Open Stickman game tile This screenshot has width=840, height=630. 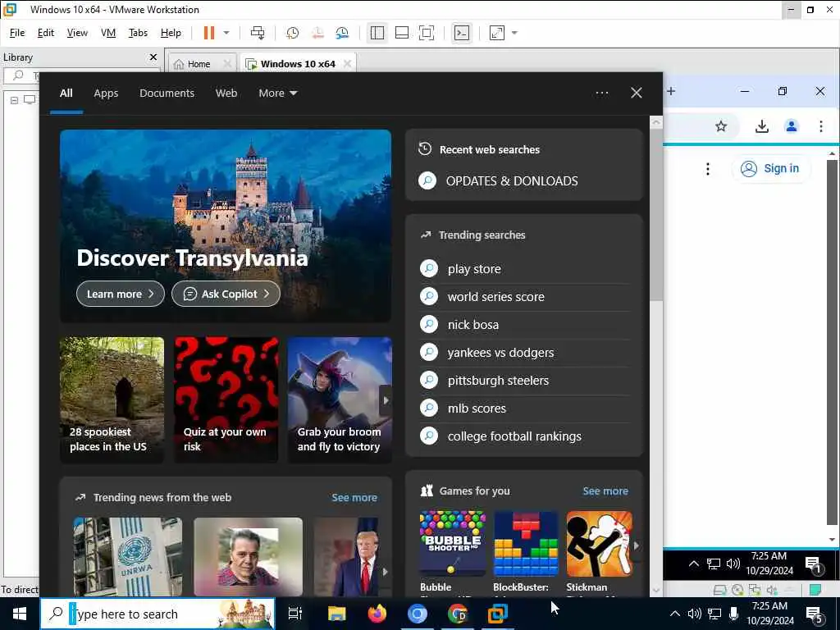(x=599, y=553)
